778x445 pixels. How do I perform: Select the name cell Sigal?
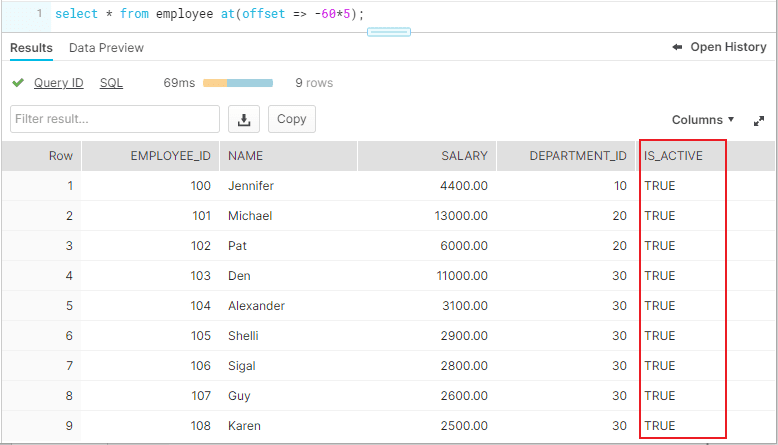[x=242, y=366]
